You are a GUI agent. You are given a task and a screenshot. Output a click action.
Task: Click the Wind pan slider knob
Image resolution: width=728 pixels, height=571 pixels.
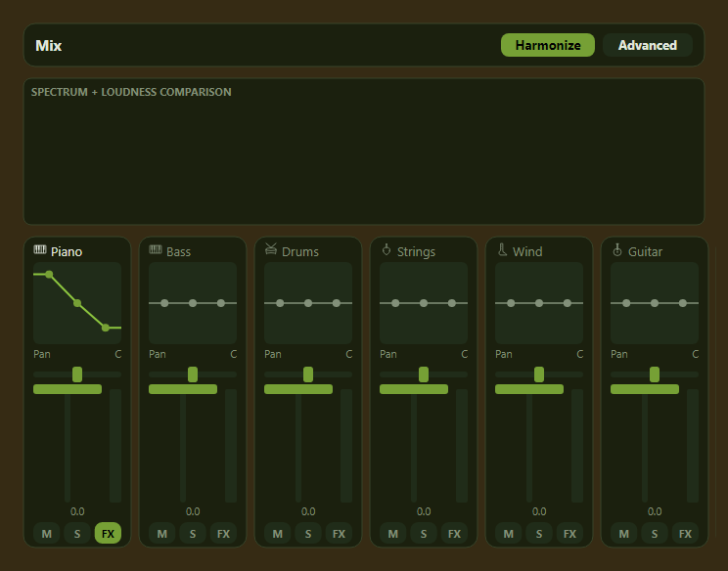click(539, 374)
